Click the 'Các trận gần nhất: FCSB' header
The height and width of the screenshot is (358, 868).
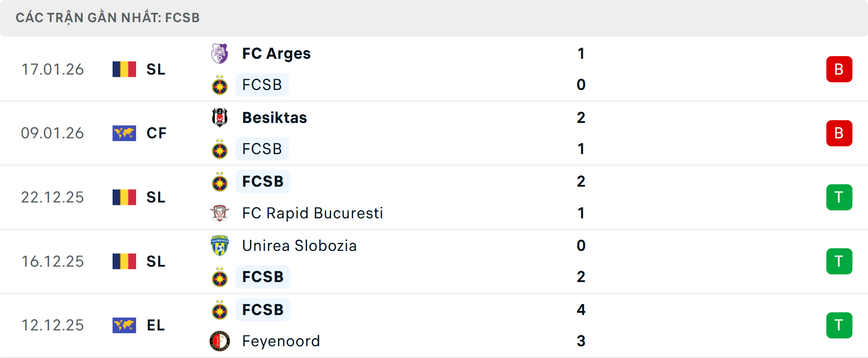coord(108,18)
